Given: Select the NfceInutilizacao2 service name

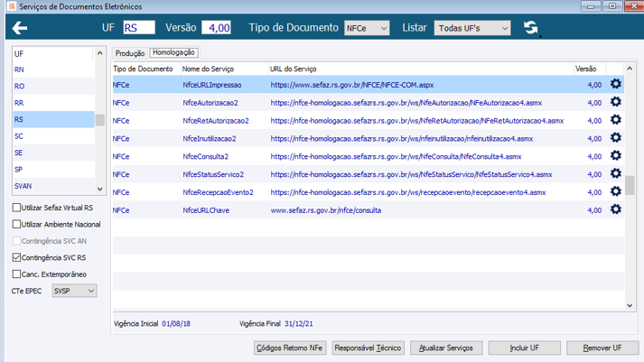Looking at the screenshot, I should 210,139.
